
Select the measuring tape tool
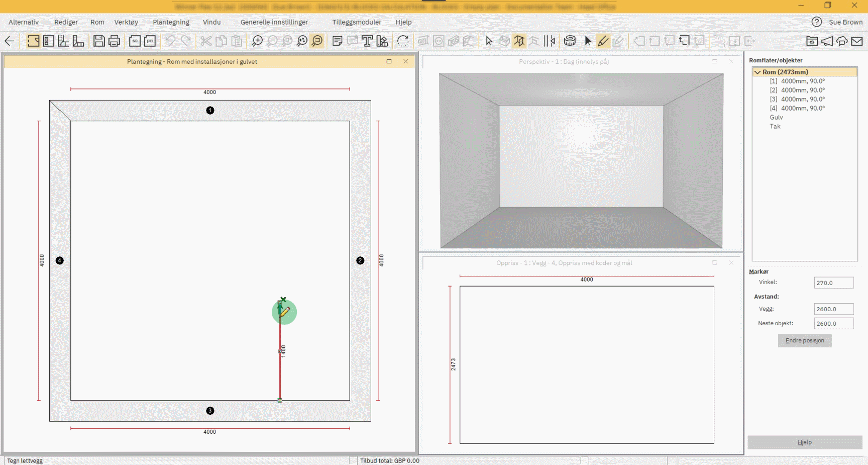(570, 41)
